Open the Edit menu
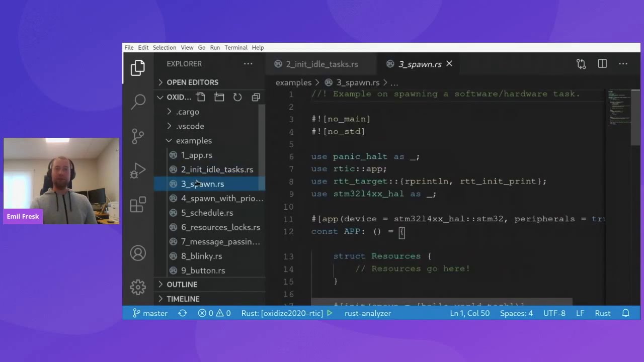The image size is (644, 362). 143,48
